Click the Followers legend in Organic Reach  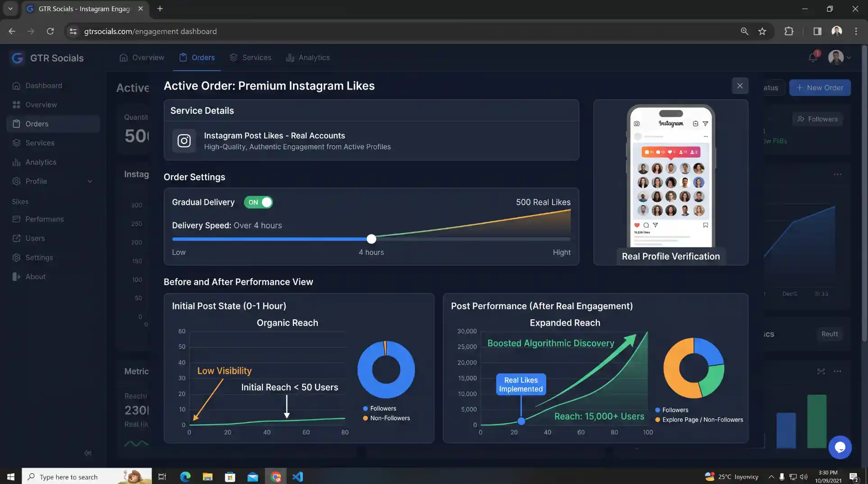(379, 408)
